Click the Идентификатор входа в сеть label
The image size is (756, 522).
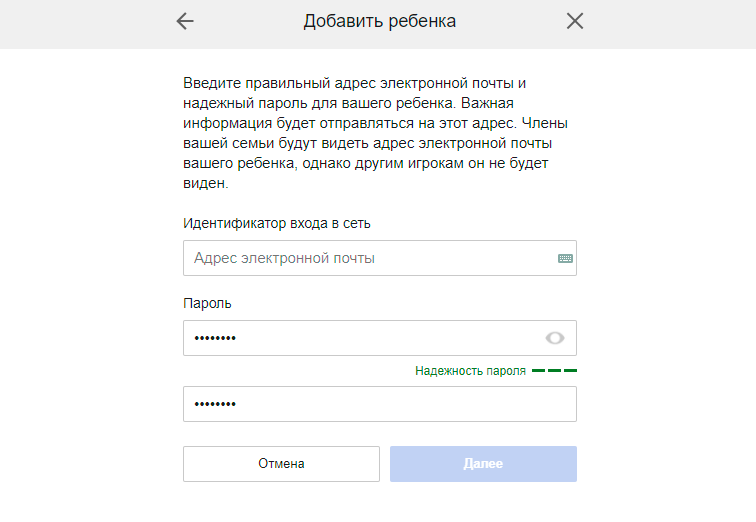coord(277,224)
